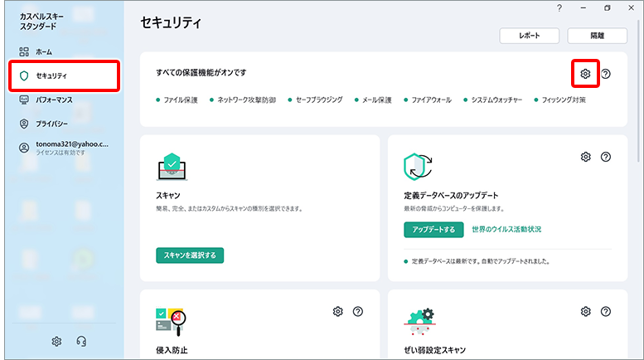Click フィッシング対策 status item

559,100
